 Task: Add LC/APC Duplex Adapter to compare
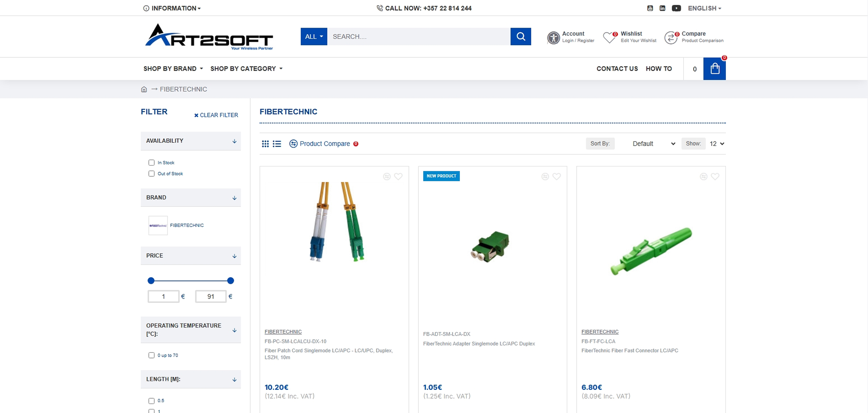(545, 177)
